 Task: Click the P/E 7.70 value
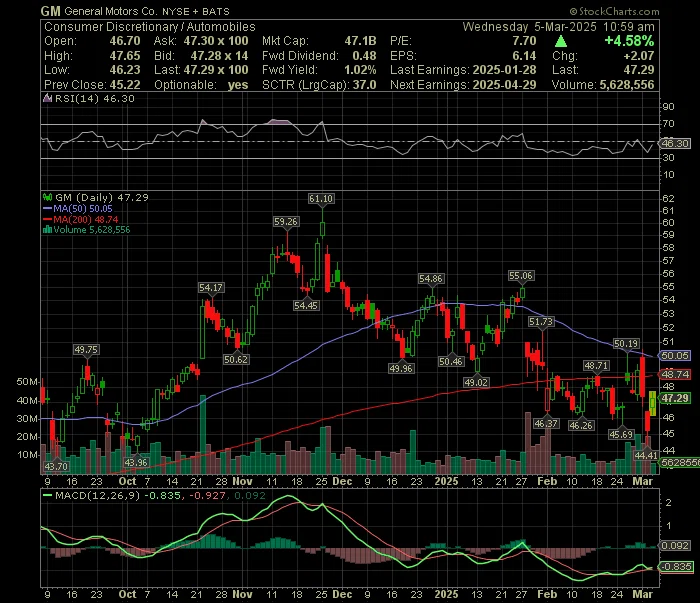click(524, 41)
